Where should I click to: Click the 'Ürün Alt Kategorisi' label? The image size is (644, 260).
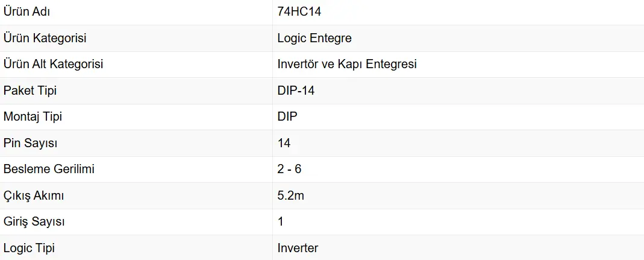coord(53,64)
